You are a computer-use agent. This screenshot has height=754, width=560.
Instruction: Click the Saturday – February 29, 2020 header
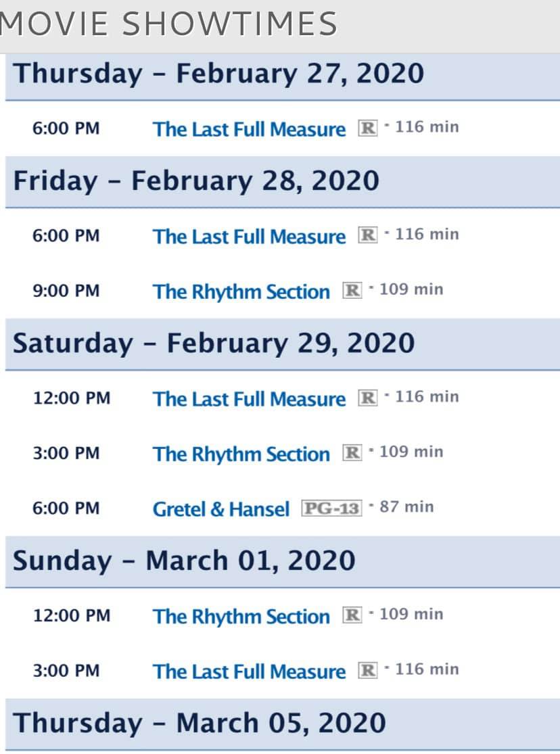214,343
